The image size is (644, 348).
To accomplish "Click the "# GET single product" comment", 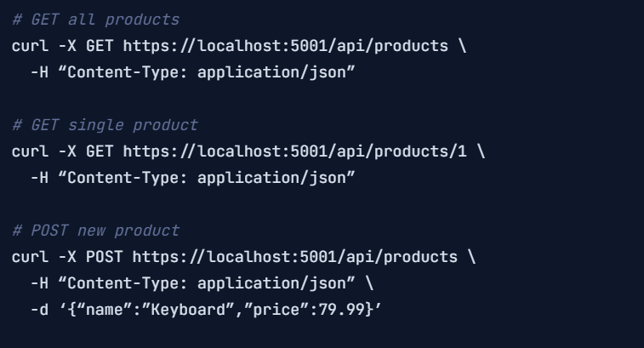I will [x=105, y=125].
